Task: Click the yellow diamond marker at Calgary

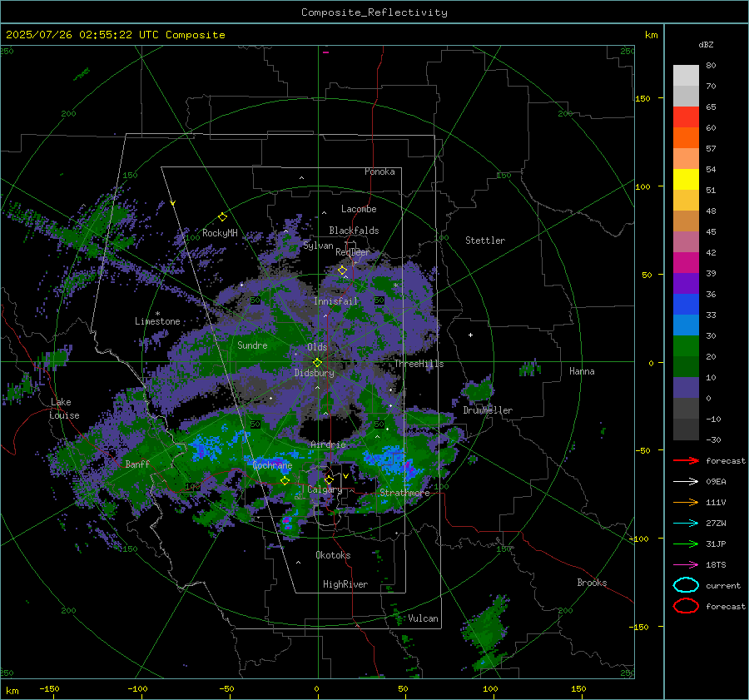Action: [329, 479]
